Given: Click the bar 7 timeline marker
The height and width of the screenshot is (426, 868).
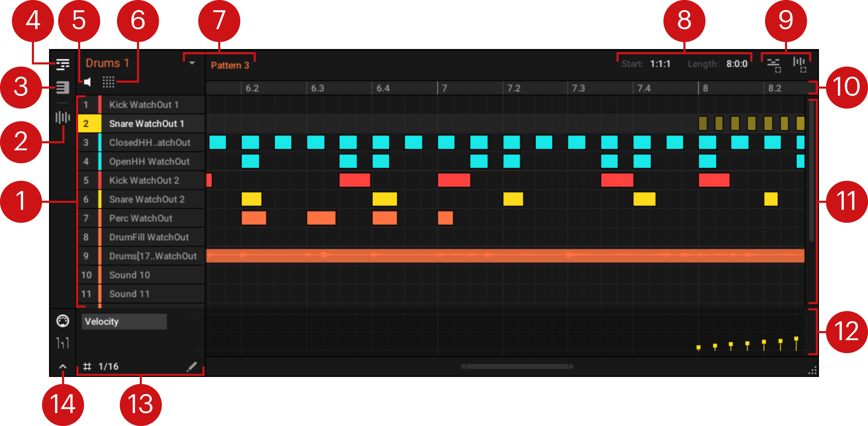Looking at the screenshot, I should (444, 88).
